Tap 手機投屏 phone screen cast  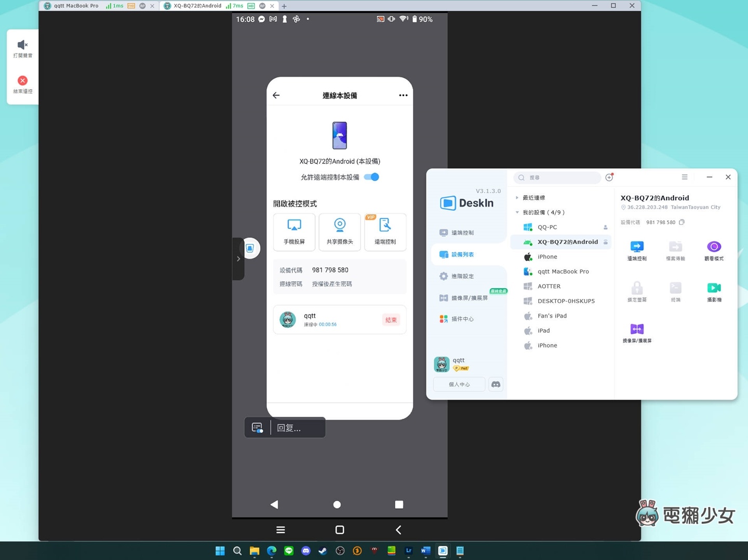294,232
